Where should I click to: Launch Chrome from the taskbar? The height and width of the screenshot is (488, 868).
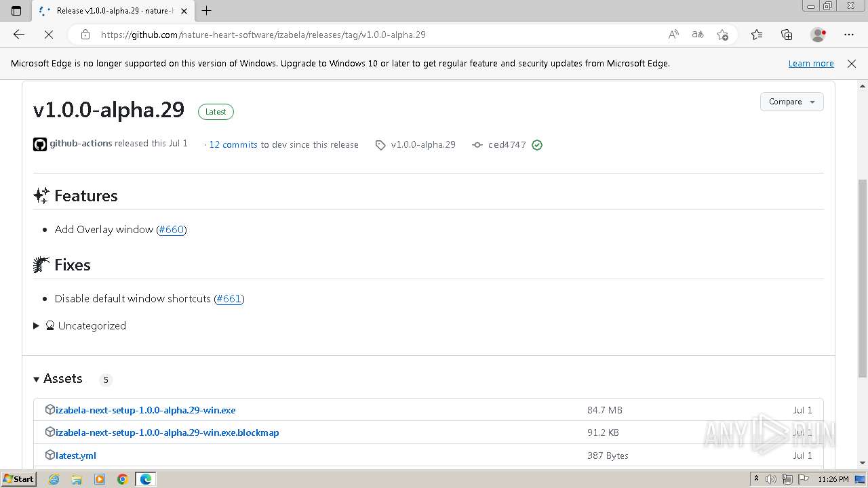(x=123, y=479)
